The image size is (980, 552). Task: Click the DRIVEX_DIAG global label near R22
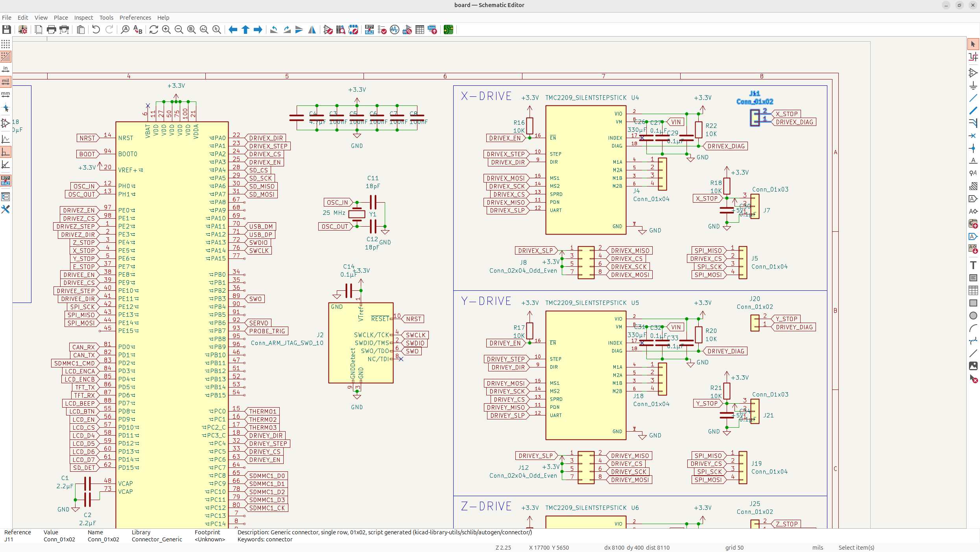pyautogui.click(x=726, y=146)
